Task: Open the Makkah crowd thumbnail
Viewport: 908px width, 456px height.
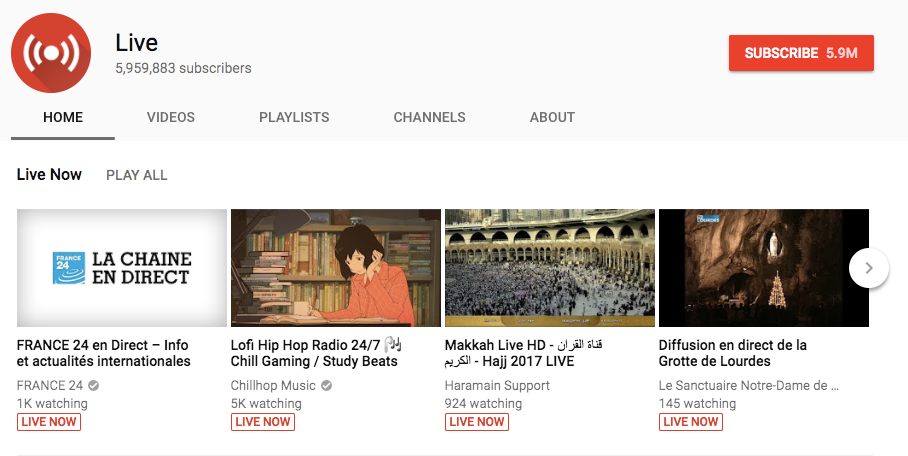Action: (550, 268)
